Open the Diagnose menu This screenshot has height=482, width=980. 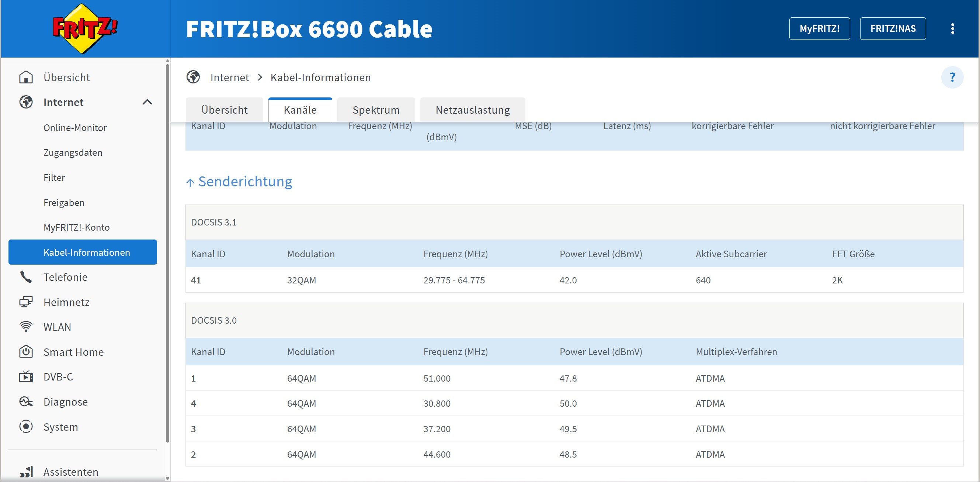coord(65,402)
